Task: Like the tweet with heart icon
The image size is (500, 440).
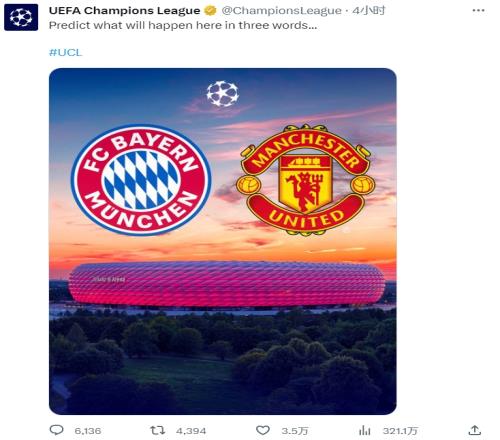Action: click(x=263, y=430)
